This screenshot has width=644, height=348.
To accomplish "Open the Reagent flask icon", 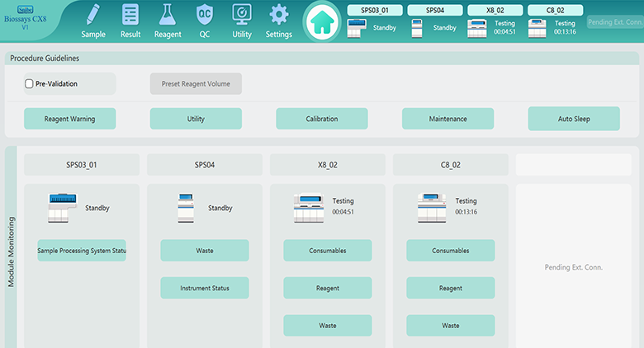I will tap(168, 16).
